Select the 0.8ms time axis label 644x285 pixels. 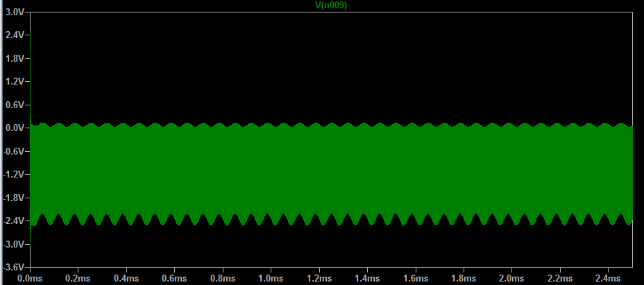click(x=222, y=277)
